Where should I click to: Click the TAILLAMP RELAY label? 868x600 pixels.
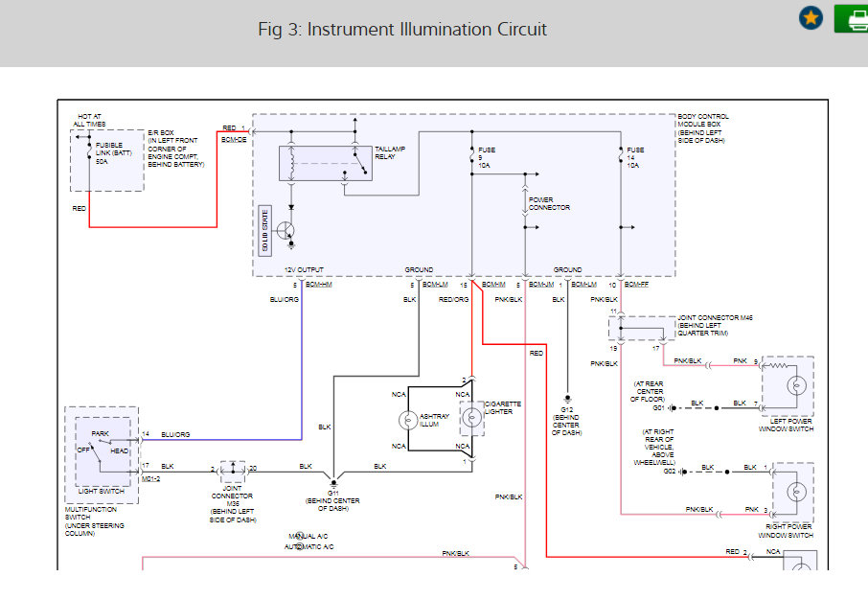[x=390, y=153]
